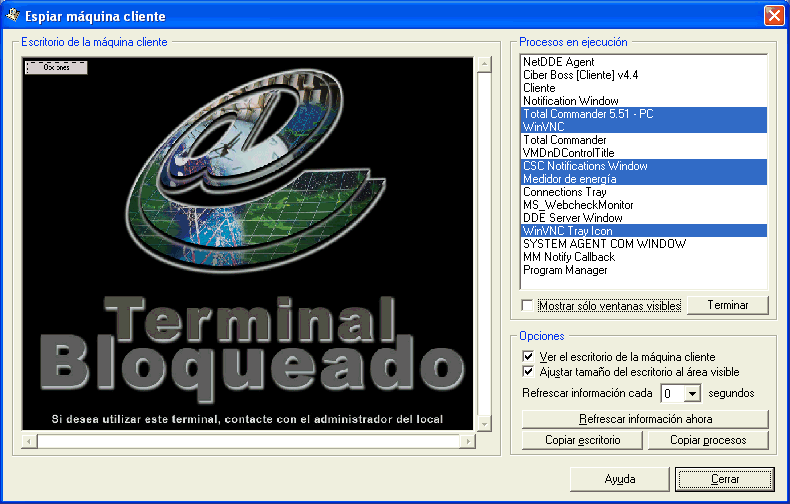Select MM Notify Callback process
The image size is (790, 504).
(x=643, y=257)
